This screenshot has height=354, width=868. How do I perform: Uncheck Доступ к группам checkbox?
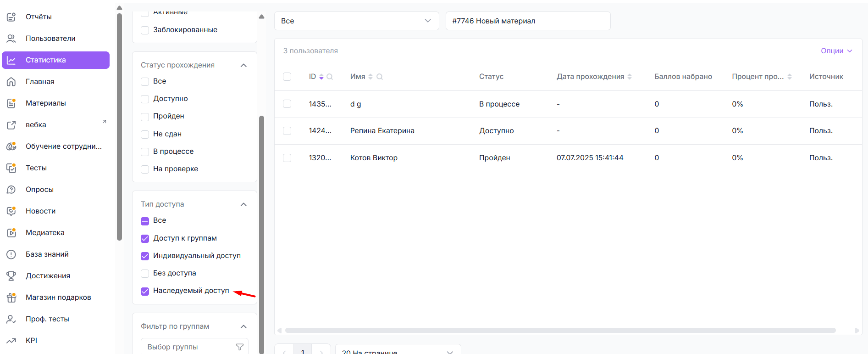click(145, 239)
